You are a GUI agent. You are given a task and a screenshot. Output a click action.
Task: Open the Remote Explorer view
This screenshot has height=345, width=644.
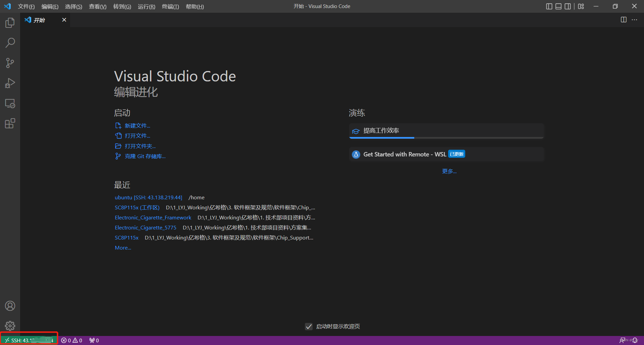point(10,103)
